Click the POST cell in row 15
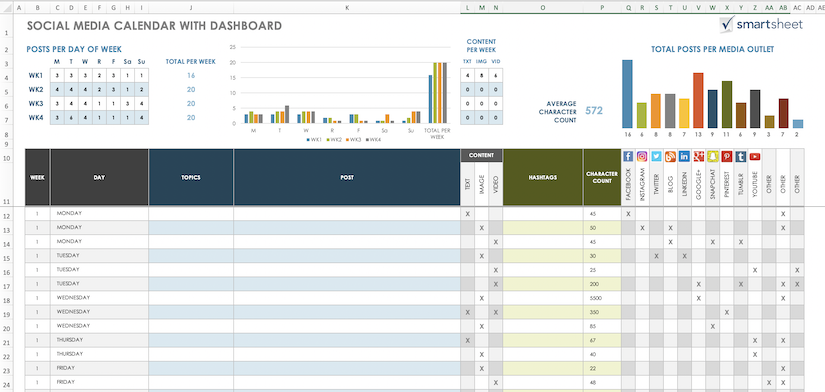This screenshot has height=392, width=825. 347,256
